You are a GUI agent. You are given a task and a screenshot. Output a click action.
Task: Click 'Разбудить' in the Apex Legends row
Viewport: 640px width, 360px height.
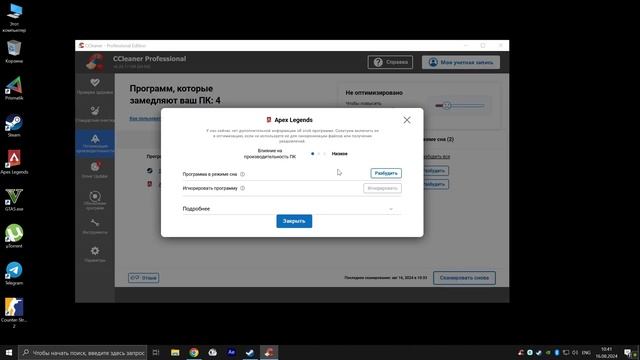pos(436,184)
